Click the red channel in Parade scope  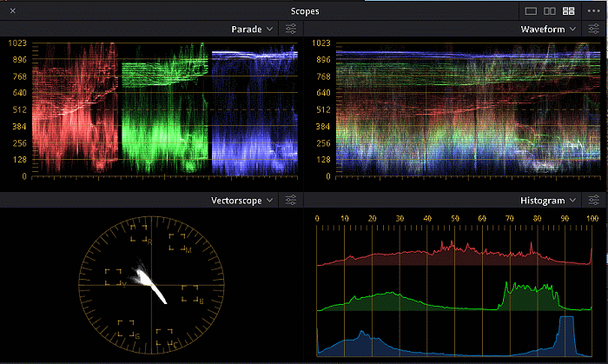tap(75, 109)
